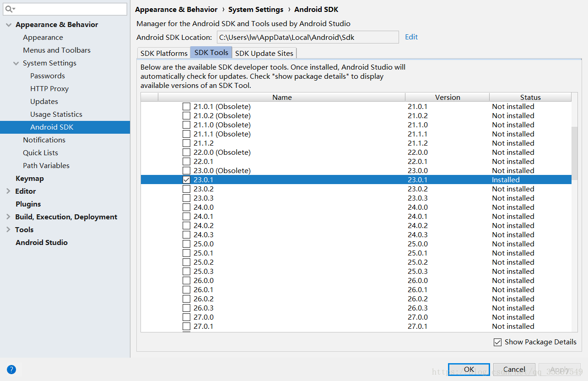Image resolution: width=588 pixels, height=381 pixels.
Task: Click the help question mark icon
Action: (x=11, y=369)
